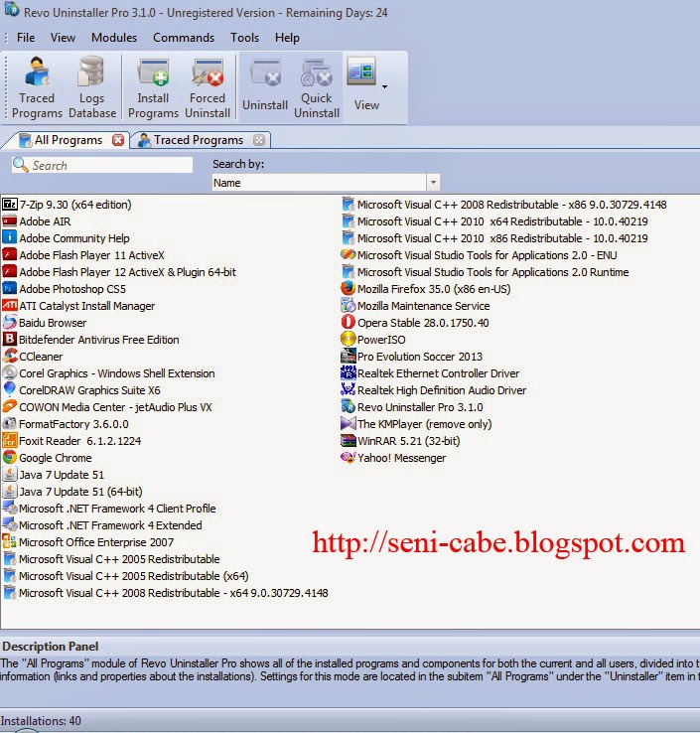Select the Adobe AIR icon
700x733 pixels.
[x=9, y=221]
